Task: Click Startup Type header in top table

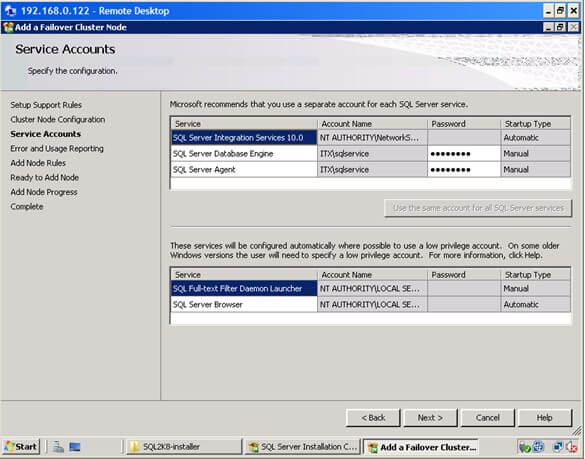Action: (x=535, y=124)
